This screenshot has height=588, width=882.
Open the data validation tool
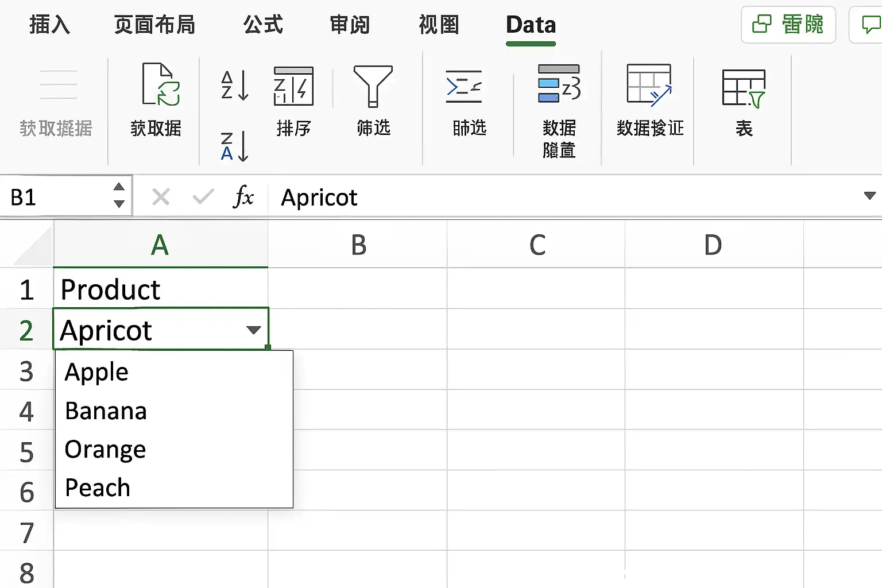[649, 85]
